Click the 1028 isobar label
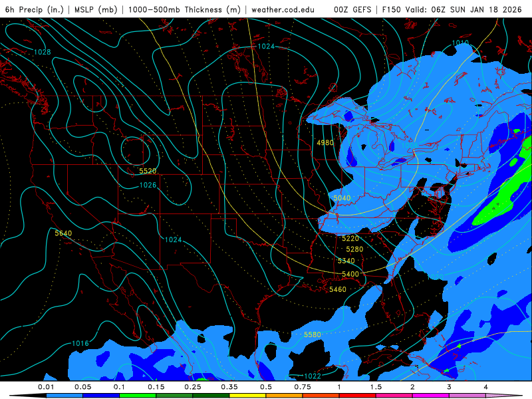The image size is (532, 399). (x=43, y=52)
